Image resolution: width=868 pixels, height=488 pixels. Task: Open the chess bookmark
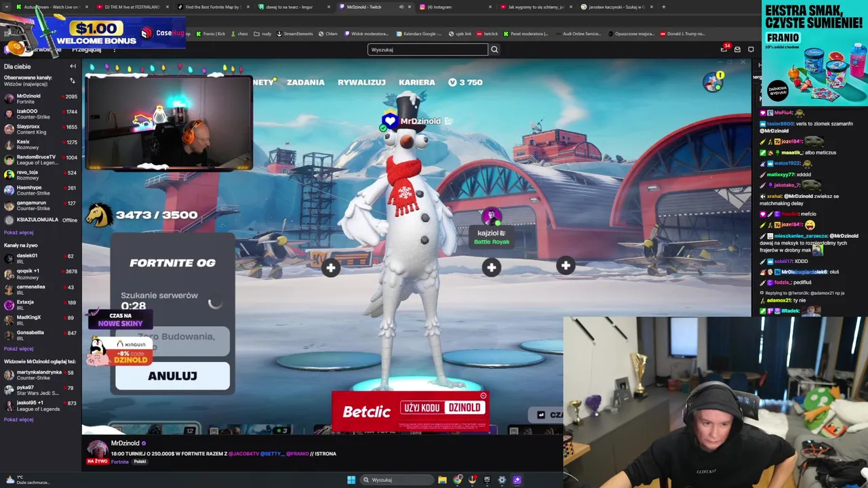pyautogui.click(x=239, y=34)
